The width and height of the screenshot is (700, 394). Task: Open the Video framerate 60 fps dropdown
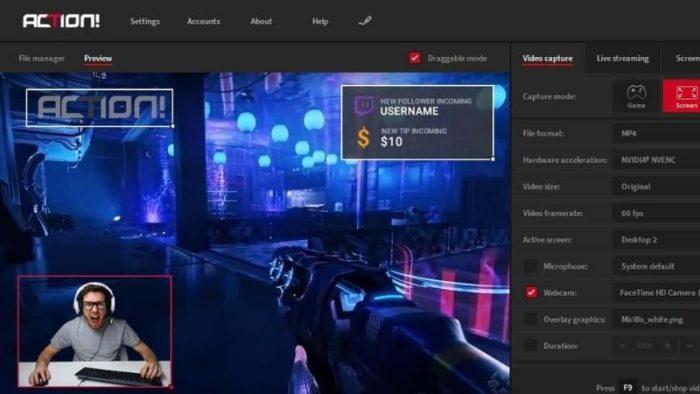656,213
